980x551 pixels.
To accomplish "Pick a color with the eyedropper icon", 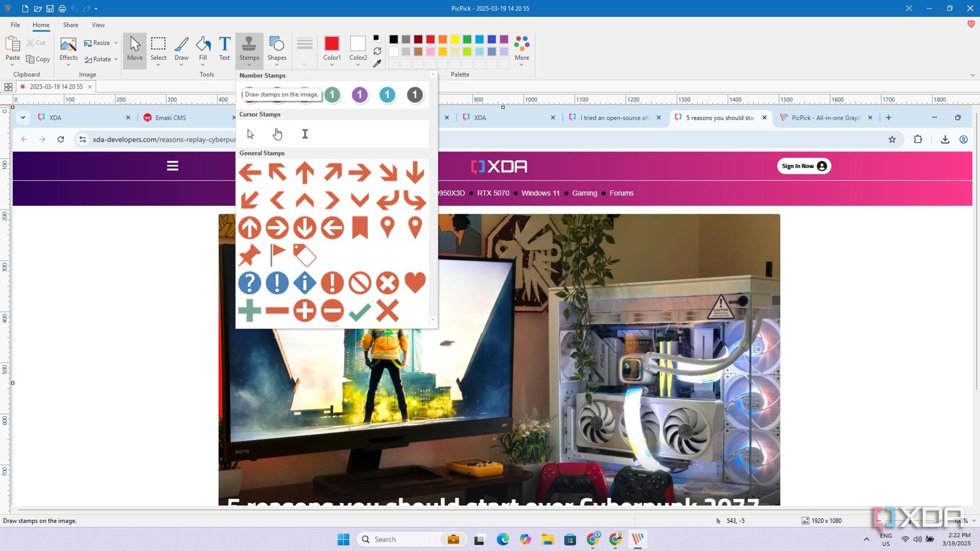I will tap(377, 63).
